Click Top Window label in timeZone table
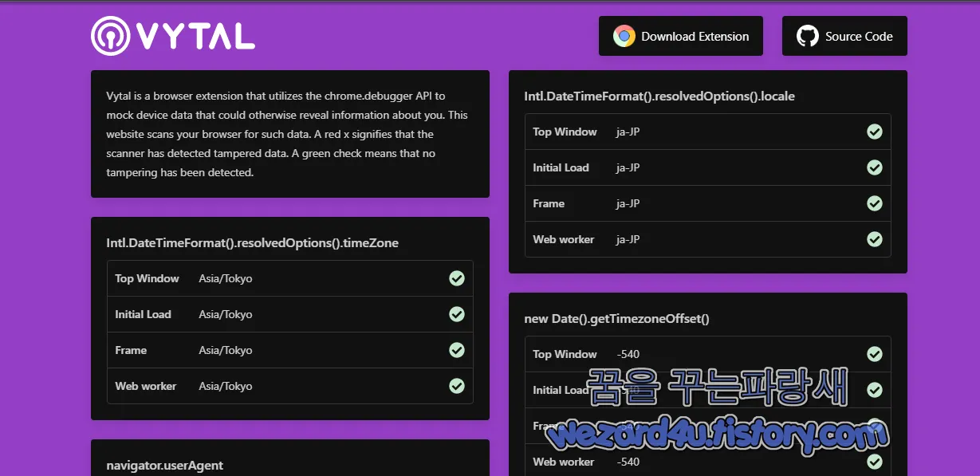The width and height of the screenshot is (980, 476). coord(147,278)
